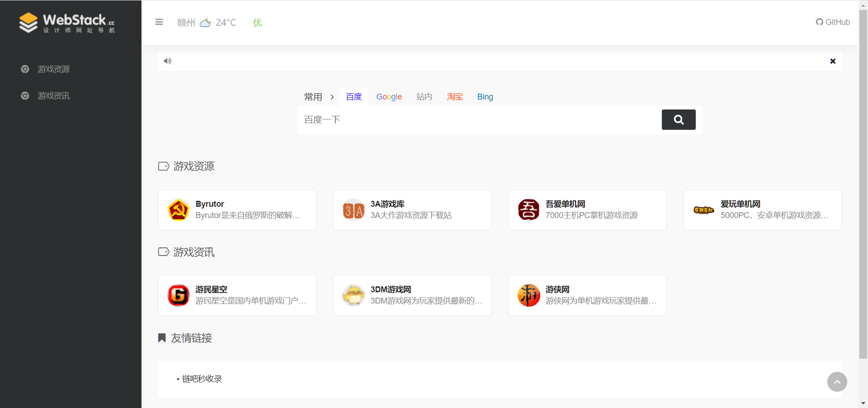
Task: Click the Byrutor hammer-and-sickle icon
Action: click(x=179, y=210)
